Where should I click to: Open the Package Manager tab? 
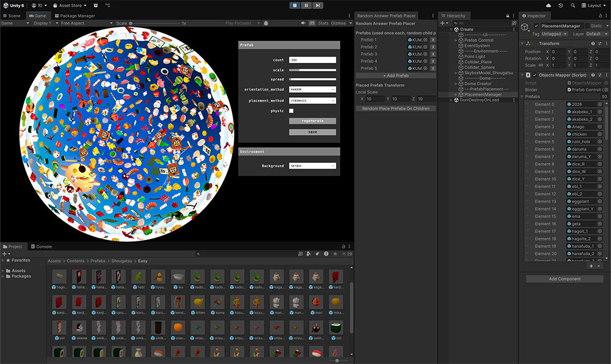[x=74, y=16]
